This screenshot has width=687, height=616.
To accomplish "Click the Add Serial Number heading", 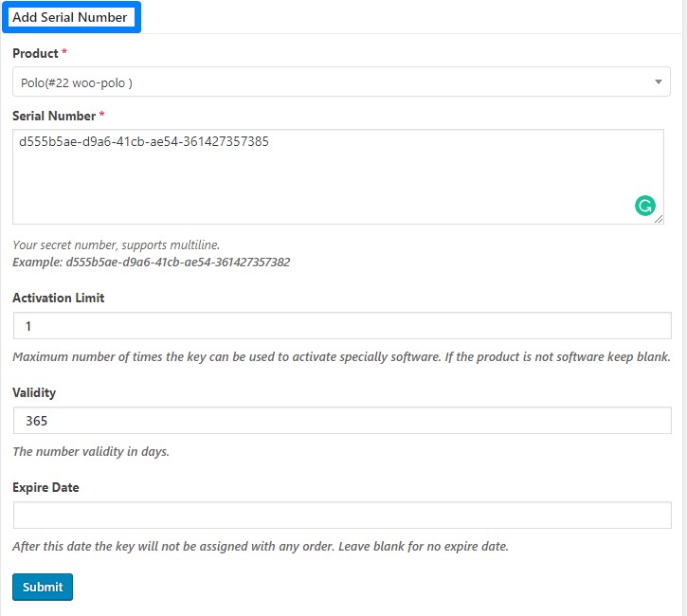I will pos(70,17).
